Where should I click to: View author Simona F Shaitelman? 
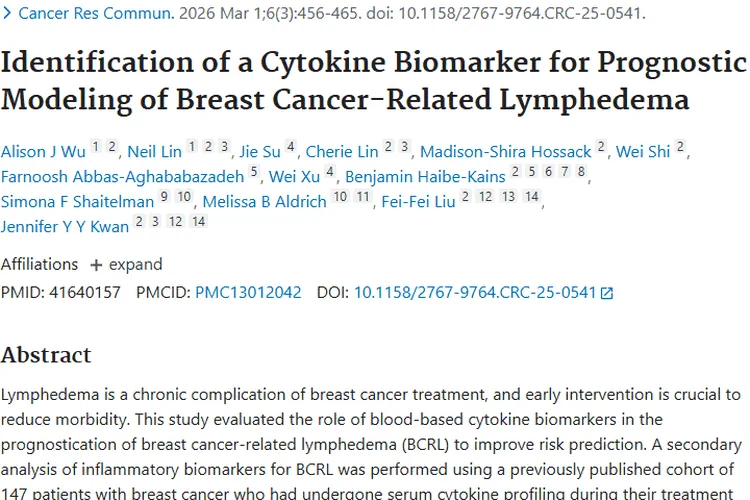77,201
